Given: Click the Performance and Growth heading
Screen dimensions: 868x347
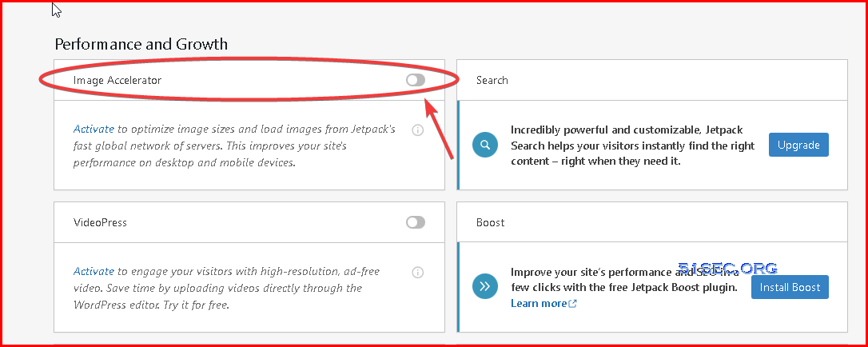Looking at the screenshot, I should click(141, 44).
